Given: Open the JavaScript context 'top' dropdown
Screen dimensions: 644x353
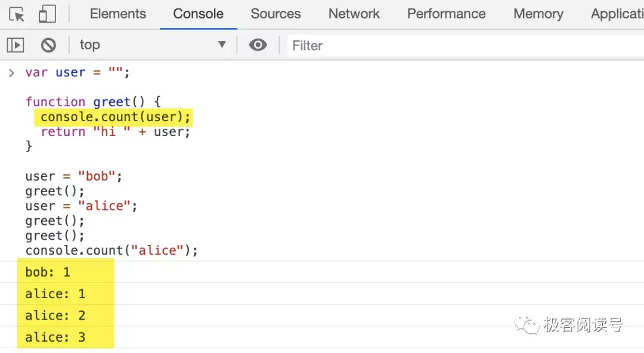Looking at the screenshot, I should (153, 45).
